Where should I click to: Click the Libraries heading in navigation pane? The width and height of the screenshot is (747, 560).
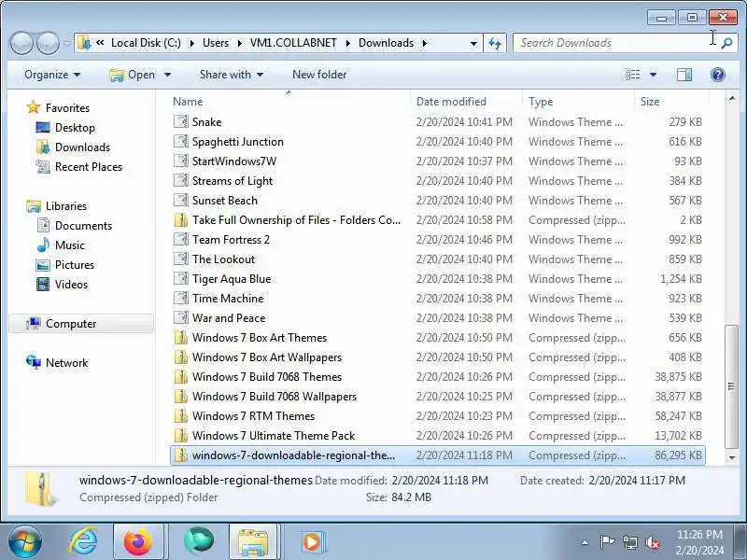tap(65, 205)
